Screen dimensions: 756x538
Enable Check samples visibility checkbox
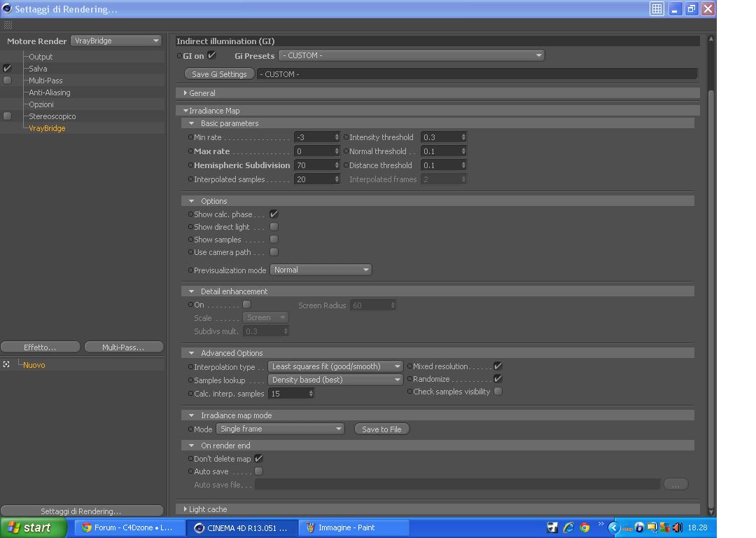[x=498, y=392]
